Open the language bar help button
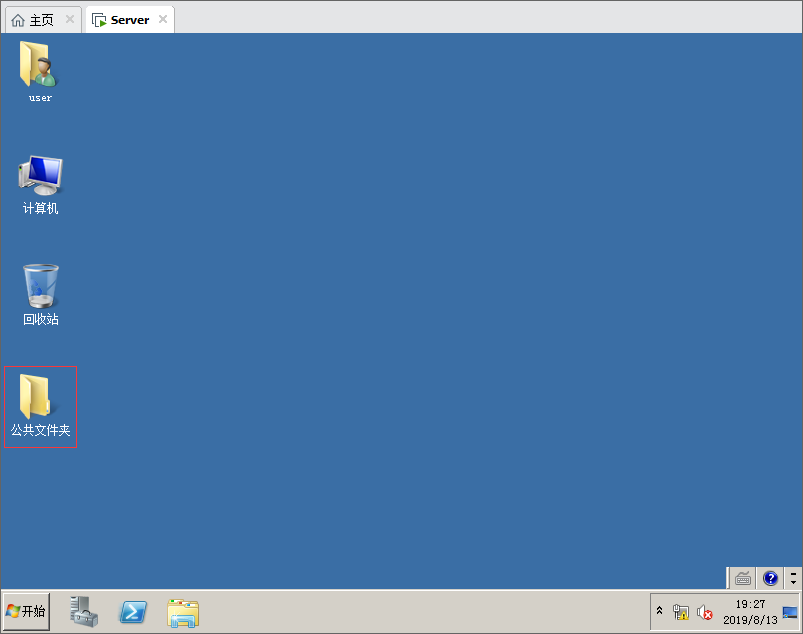The height and width of the screenshot is (634, 803). coord(770,578)
